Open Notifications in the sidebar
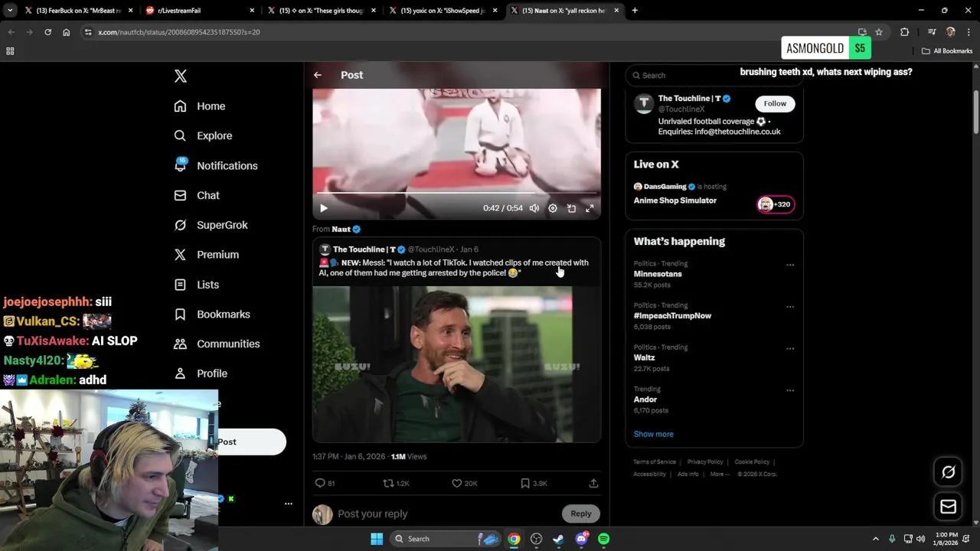 216,165
